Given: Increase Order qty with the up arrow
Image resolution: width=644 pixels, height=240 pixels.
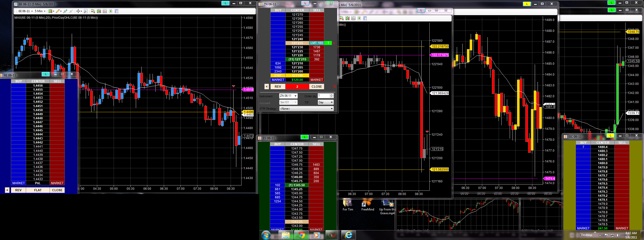Looking at the screenshot, I should 332,95.
